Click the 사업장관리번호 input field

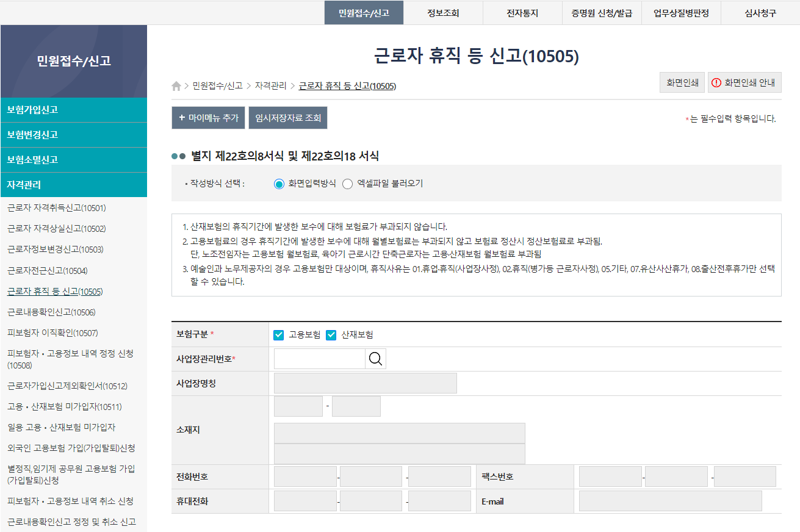(x=320, y=359)
